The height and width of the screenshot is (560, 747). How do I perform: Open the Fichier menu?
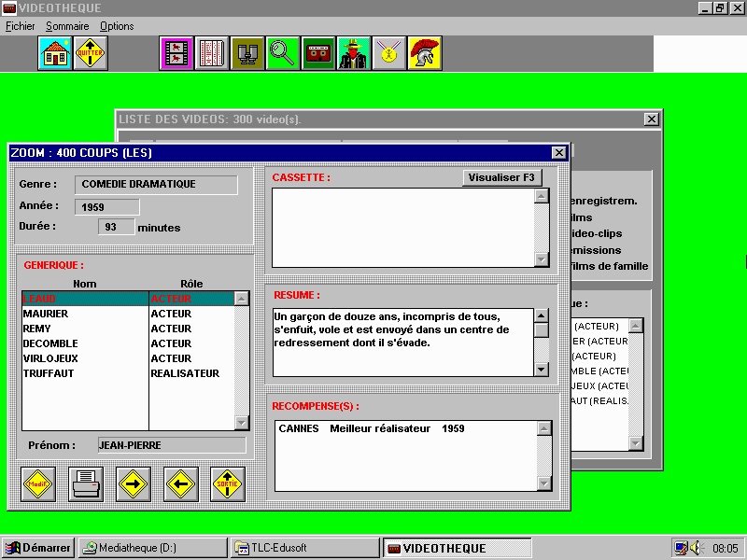click(x=20, y=26)
